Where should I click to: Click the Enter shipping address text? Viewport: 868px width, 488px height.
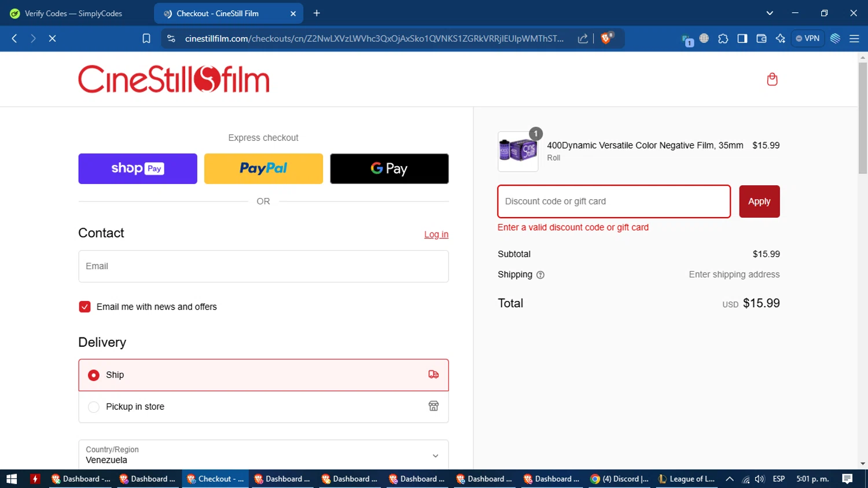click(734, 274)
